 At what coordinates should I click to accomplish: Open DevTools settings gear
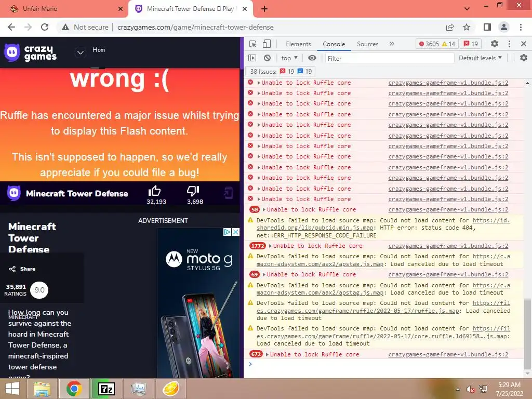tap(495, 44)
